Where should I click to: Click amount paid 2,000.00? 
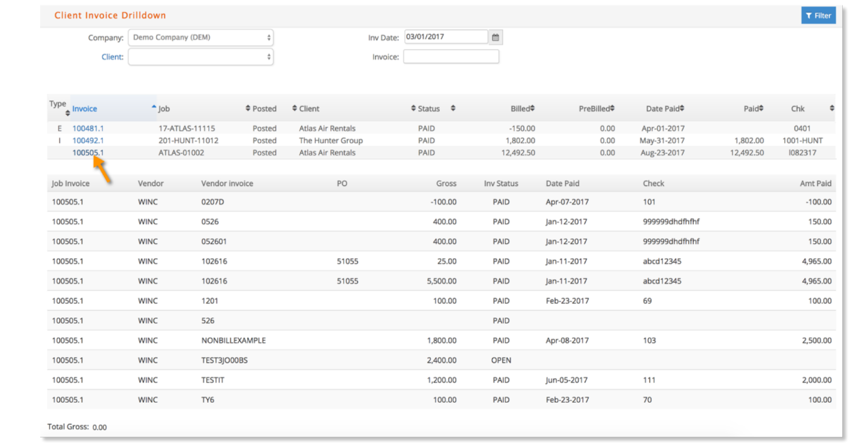pos(816,380)
